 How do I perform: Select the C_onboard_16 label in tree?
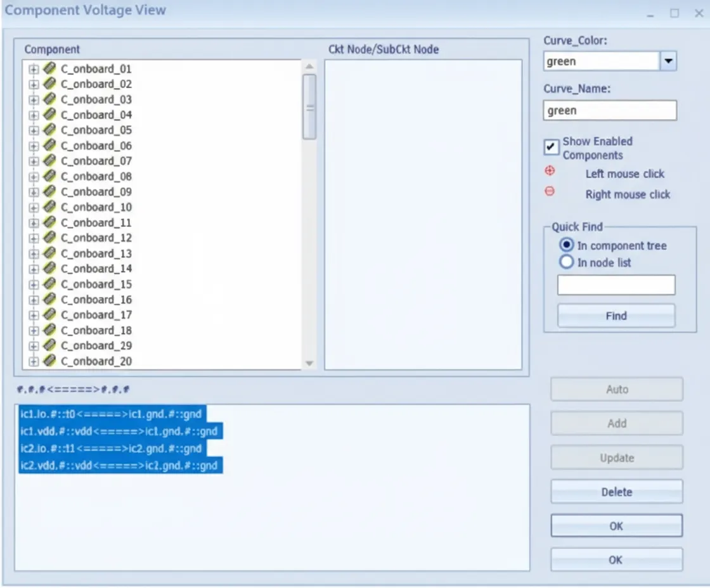click(x=96, y=300)
